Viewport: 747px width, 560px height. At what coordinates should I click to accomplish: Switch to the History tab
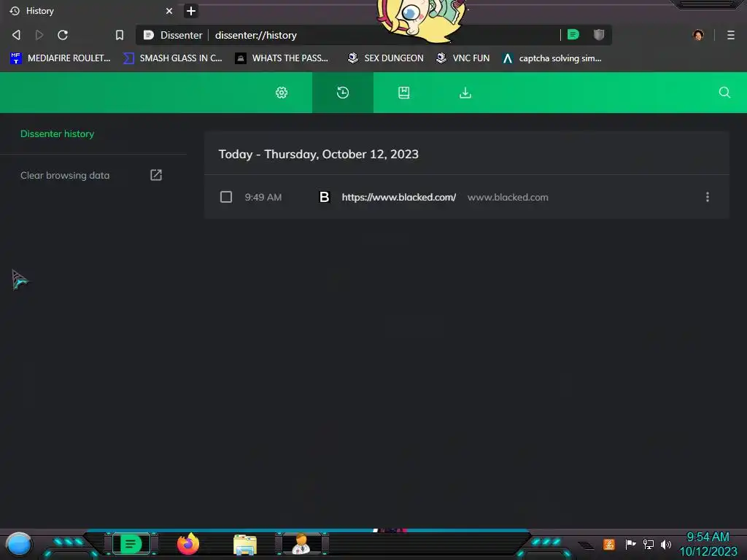pyautogui.click(x=90, y=11)
